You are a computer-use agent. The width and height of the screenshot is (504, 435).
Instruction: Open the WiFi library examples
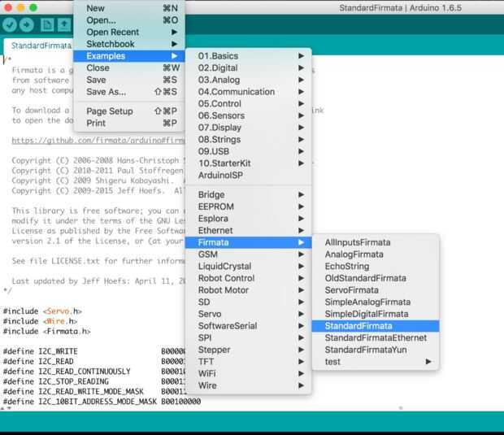point(248,373)
